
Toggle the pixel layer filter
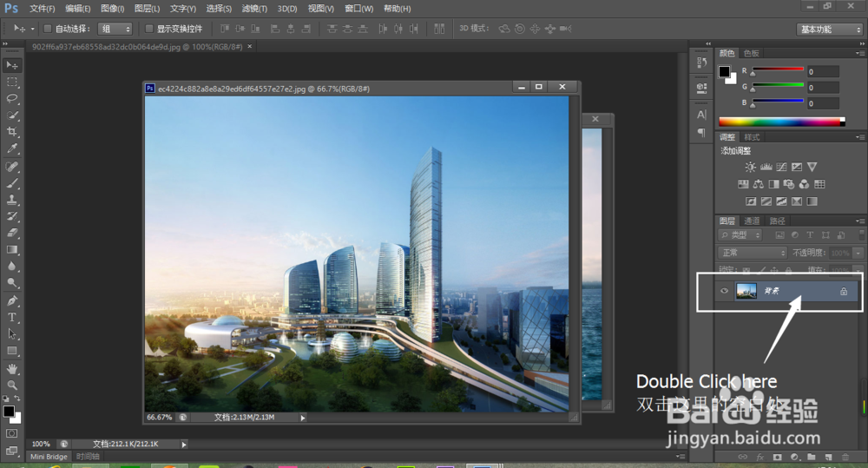(779, 235)
